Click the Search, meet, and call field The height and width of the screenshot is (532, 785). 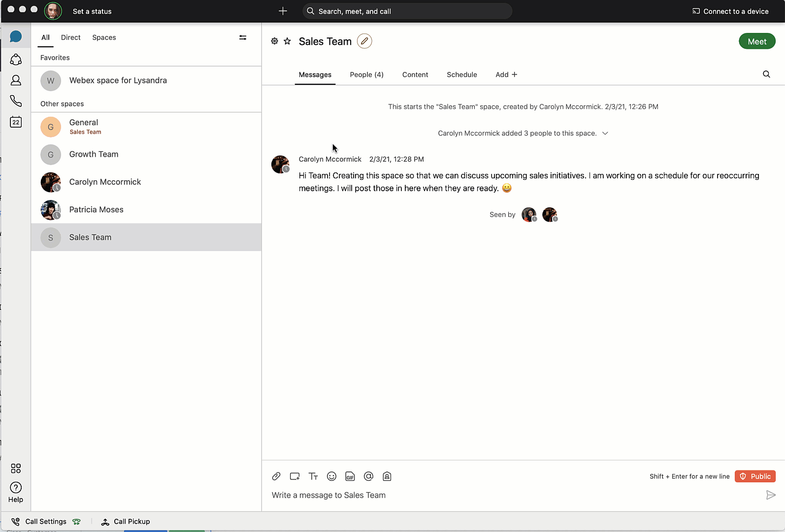click(407, 11)
